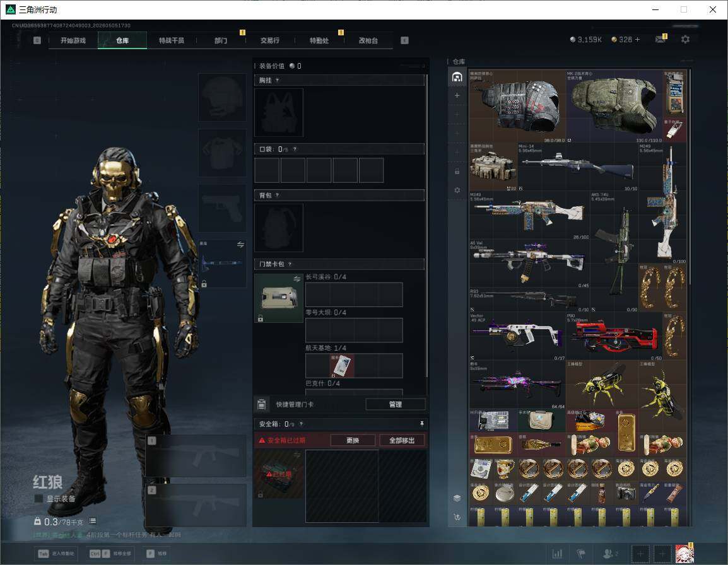728x565 pixels.
Task: Add first extra storage box plus
Action: 457,95
